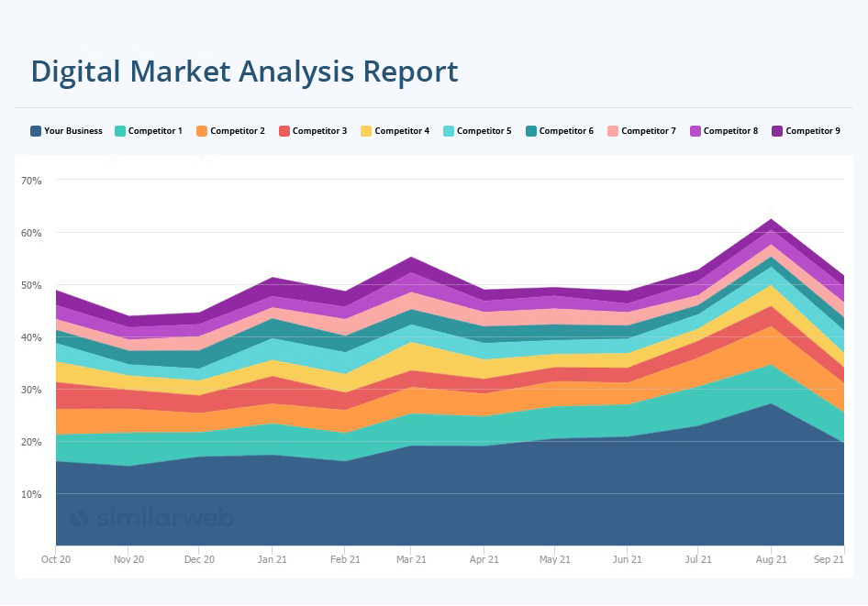Screen dimensions: 868x606
Task: Toggle the Competitor 9 legend entry
Action: [x=812, y=131]
